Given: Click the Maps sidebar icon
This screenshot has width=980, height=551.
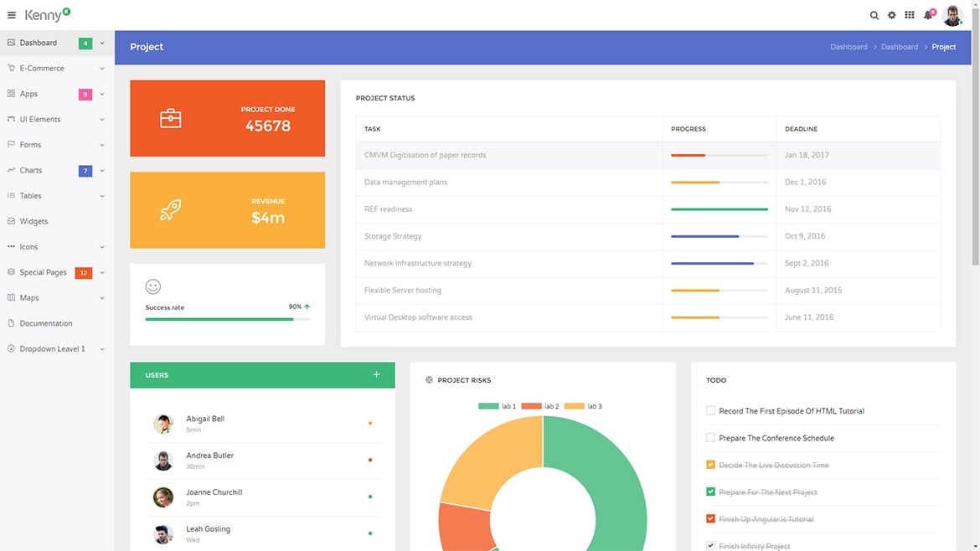Looking at the screenshot, I should point(11,298).
